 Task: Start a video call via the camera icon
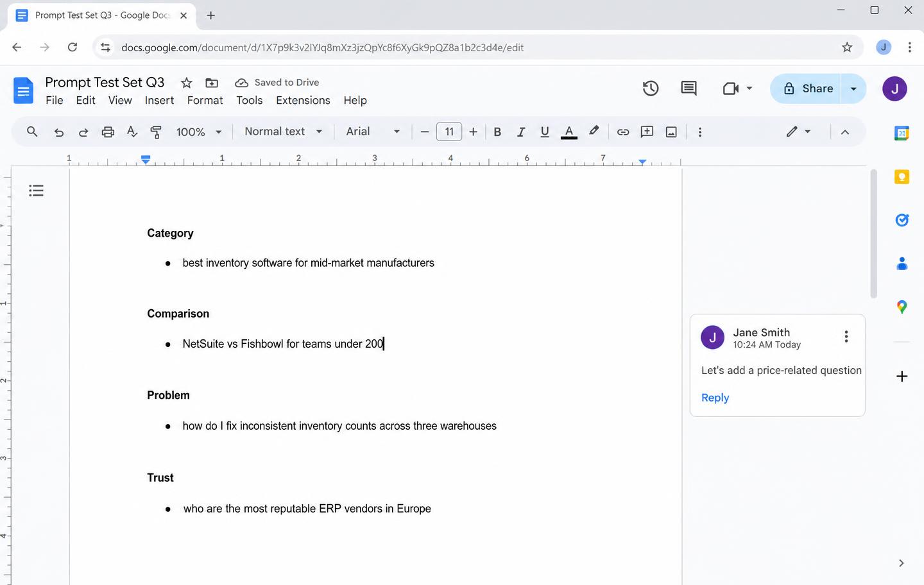tap(731, 89)
